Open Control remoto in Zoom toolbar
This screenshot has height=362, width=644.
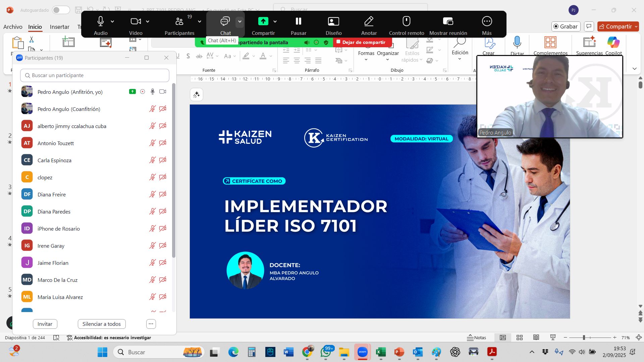point(406,21)
